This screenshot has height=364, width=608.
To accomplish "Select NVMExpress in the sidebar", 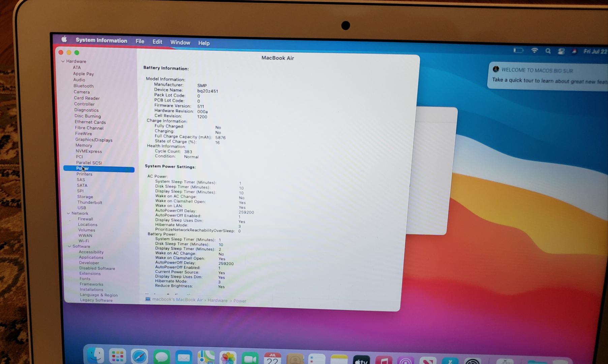I will (x=89, y=151).
